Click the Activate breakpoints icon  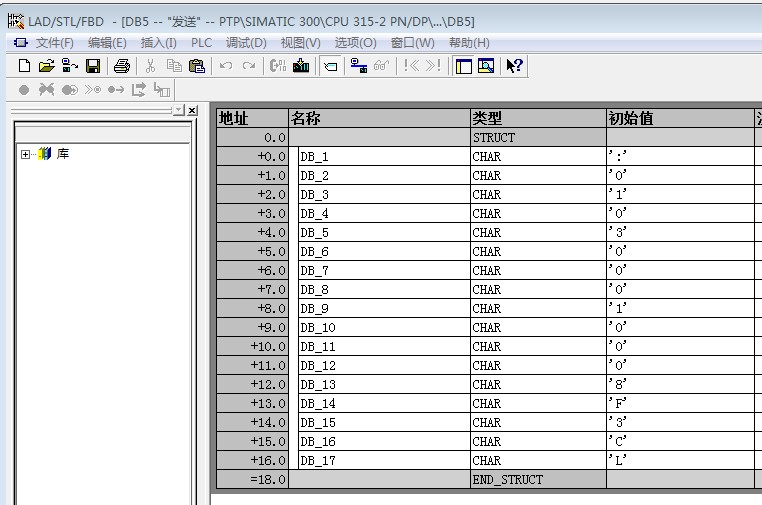tap(69, 90)
